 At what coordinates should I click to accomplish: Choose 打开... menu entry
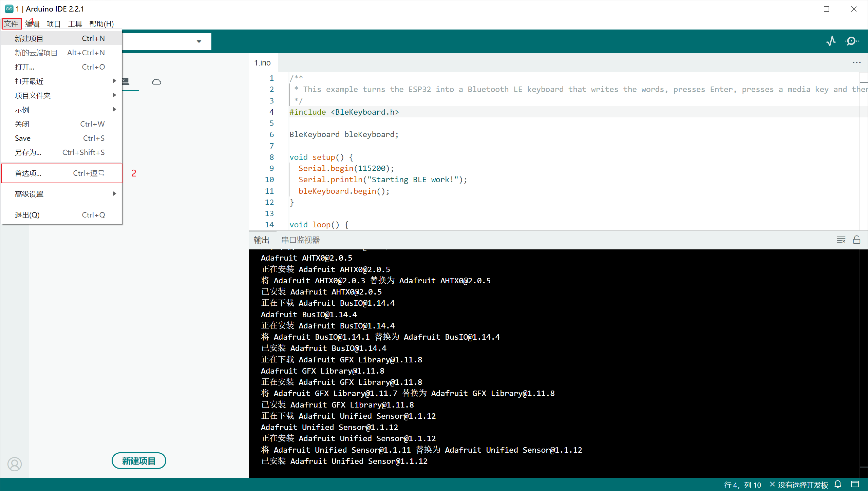61,67
